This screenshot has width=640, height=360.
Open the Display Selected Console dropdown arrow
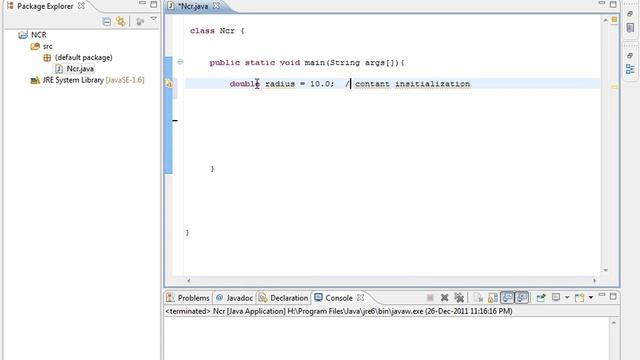(x=567, y=298)
